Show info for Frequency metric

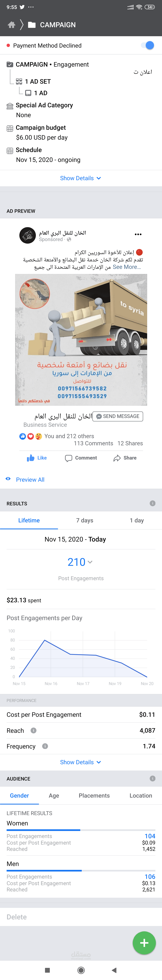point(45,746)
